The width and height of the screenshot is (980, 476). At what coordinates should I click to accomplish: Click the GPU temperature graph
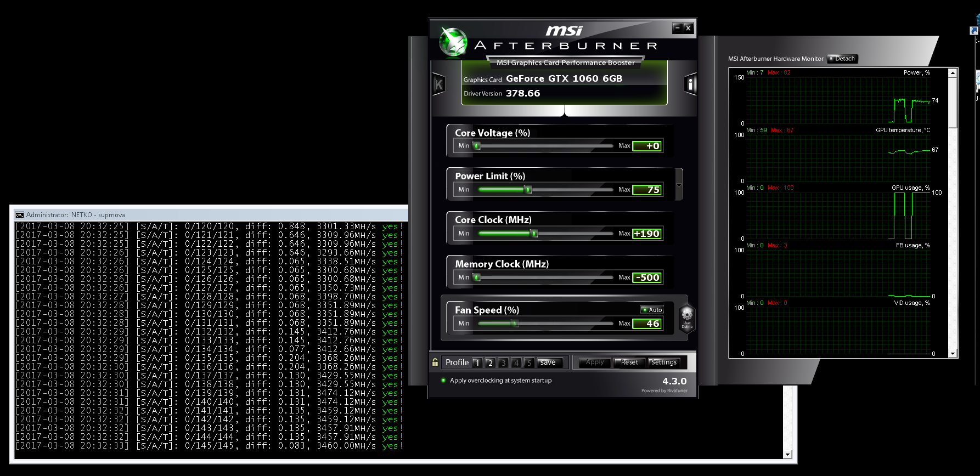point(838,158)
